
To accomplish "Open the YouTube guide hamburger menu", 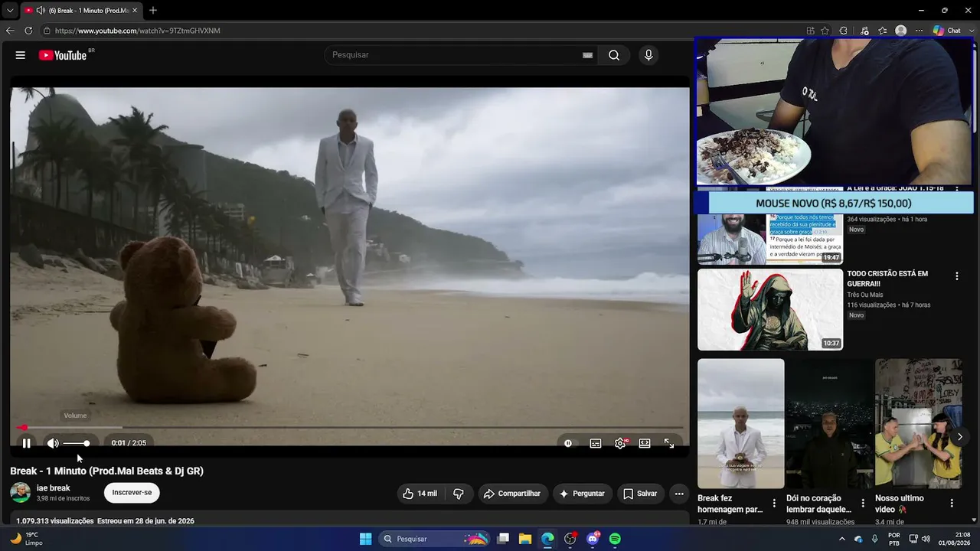I will tap(21, 55).
